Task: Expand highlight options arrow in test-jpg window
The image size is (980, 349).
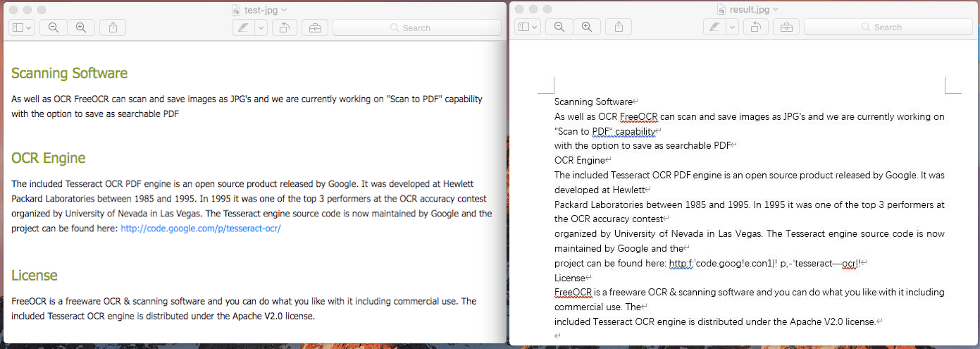Action: (261, 27)
